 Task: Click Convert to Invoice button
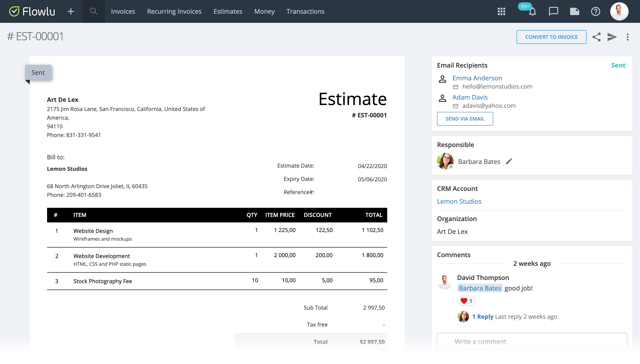tap(551, 37)
